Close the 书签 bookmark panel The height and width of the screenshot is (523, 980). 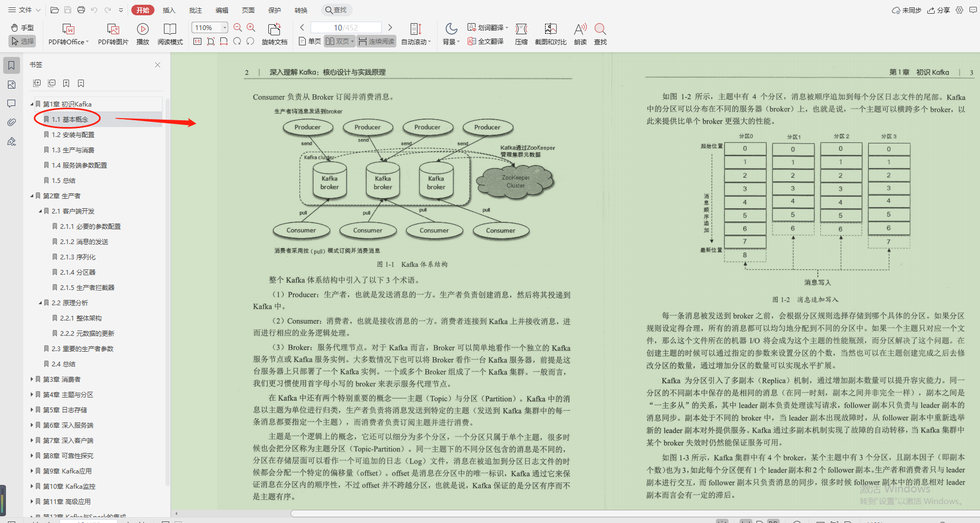[x=158, y=65]
